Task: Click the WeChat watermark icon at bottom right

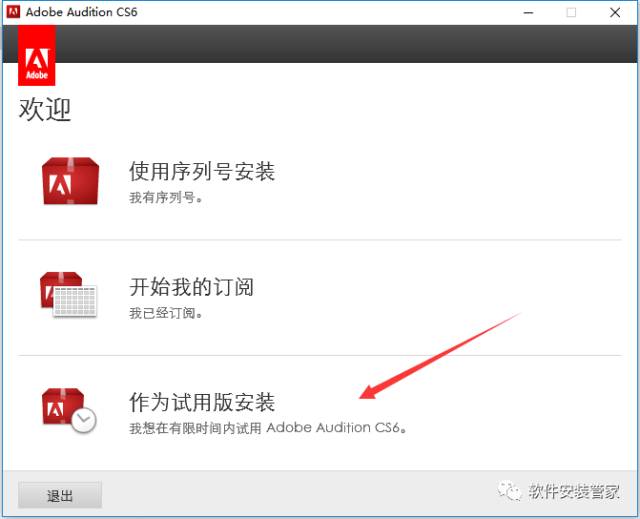Action: point(511,490)
